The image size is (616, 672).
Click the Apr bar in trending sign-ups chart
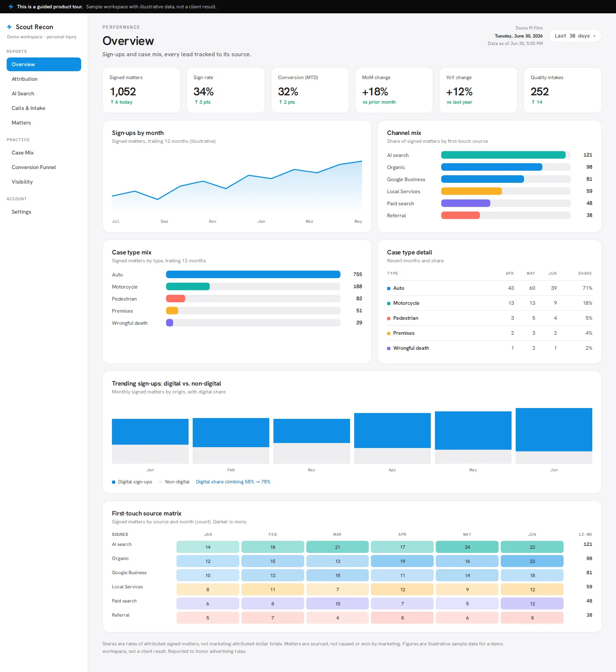pos(392,438)
